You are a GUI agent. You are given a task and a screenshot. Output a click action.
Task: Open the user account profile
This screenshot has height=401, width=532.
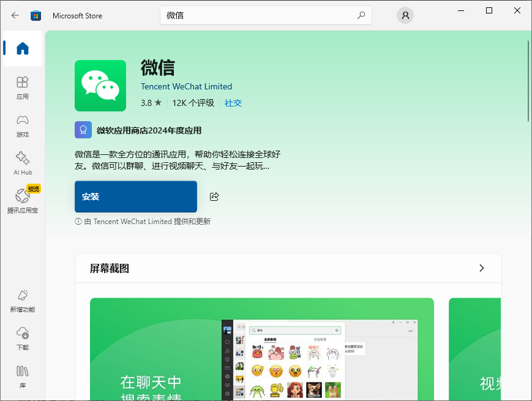[x=405, y=15]
